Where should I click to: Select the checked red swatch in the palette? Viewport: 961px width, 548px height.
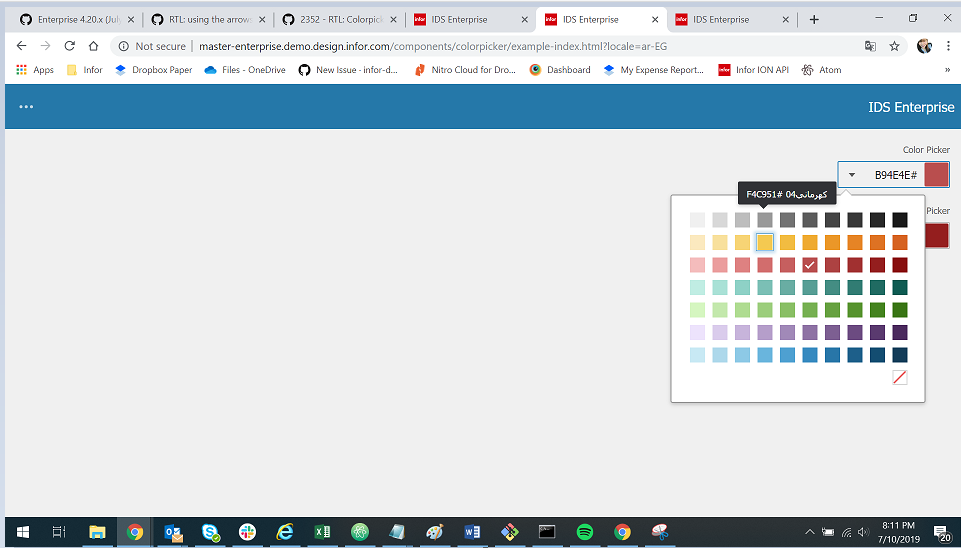pos(810,265)
